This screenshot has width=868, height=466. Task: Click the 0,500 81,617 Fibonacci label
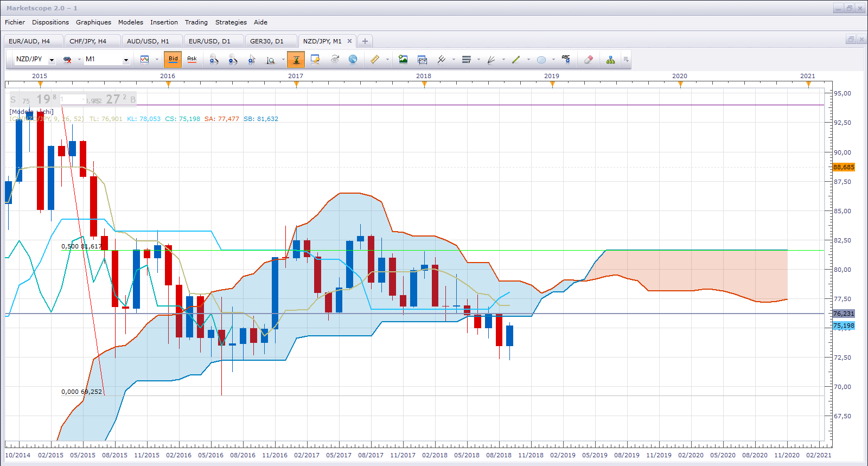(x=81, y=246)
